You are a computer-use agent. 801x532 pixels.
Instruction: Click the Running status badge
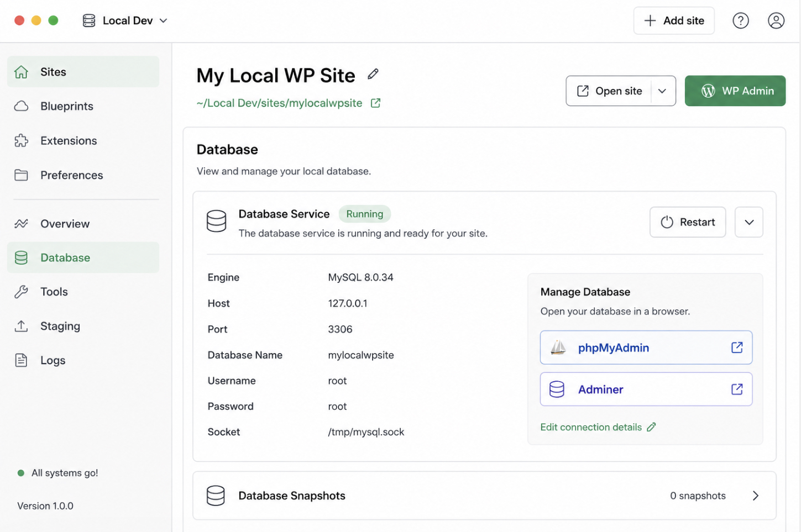[365, 214]
